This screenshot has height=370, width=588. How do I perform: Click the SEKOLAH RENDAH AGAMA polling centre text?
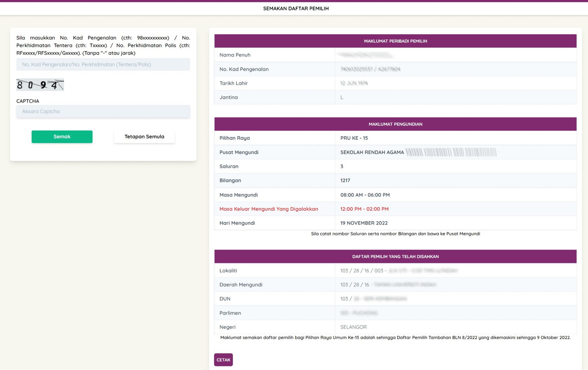coord(372,152)
